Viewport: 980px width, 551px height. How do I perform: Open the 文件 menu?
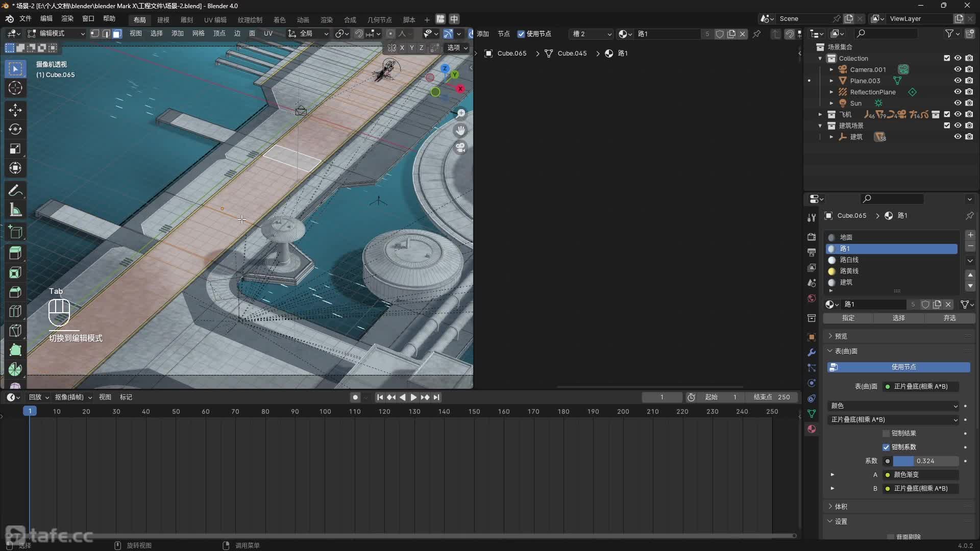pyautogui.click(x=26, y=19)
